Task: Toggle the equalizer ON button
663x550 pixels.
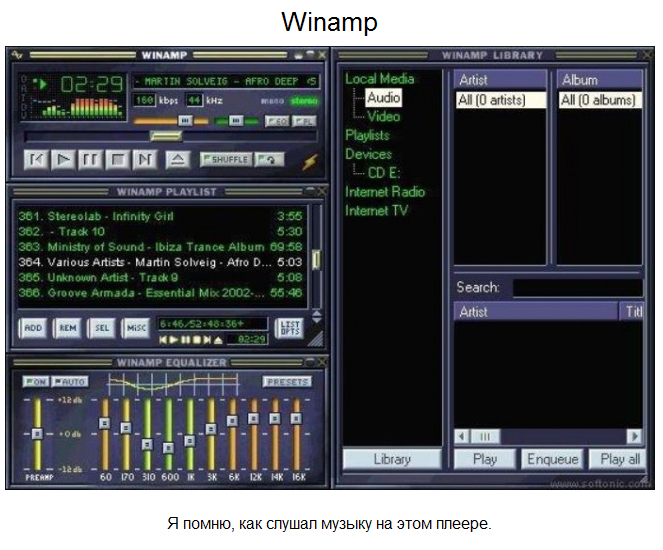Action: (36, 382)
